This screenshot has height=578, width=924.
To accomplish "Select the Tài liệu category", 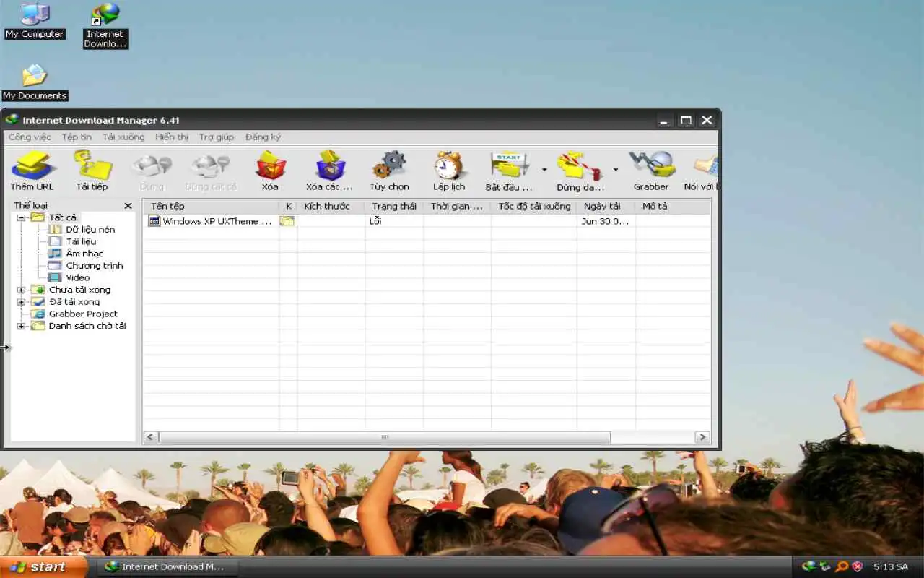I will [x=72, y=241].
